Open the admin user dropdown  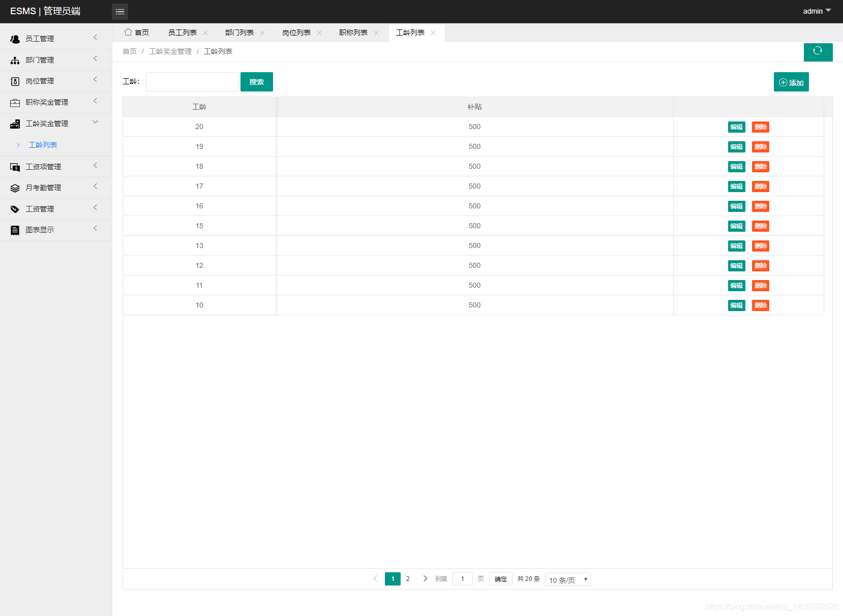[817, 11]
